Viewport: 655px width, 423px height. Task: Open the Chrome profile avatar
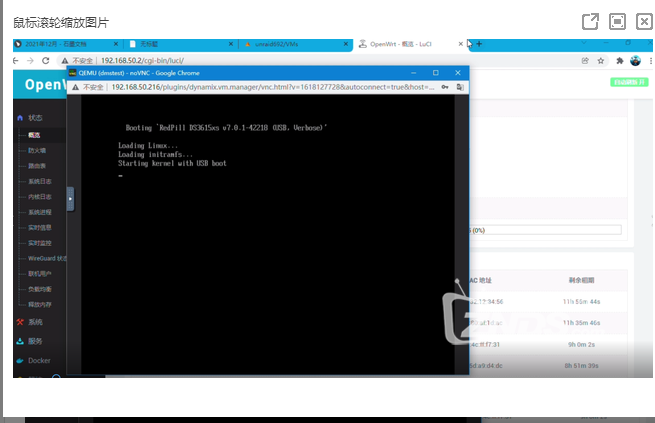coord(635,61)
